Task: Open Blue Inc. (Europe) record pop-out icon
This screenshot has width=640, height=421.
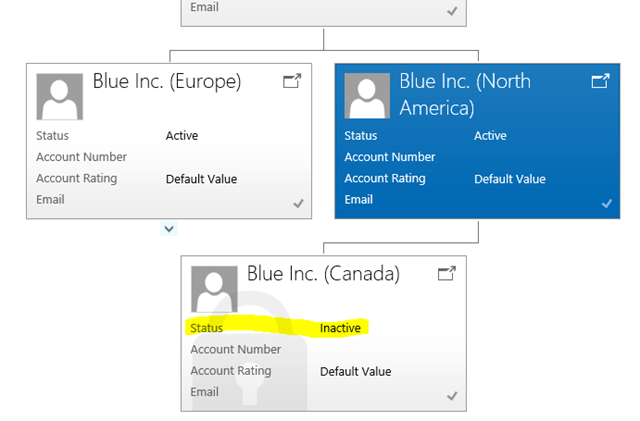Action: (x=292, y=81)
